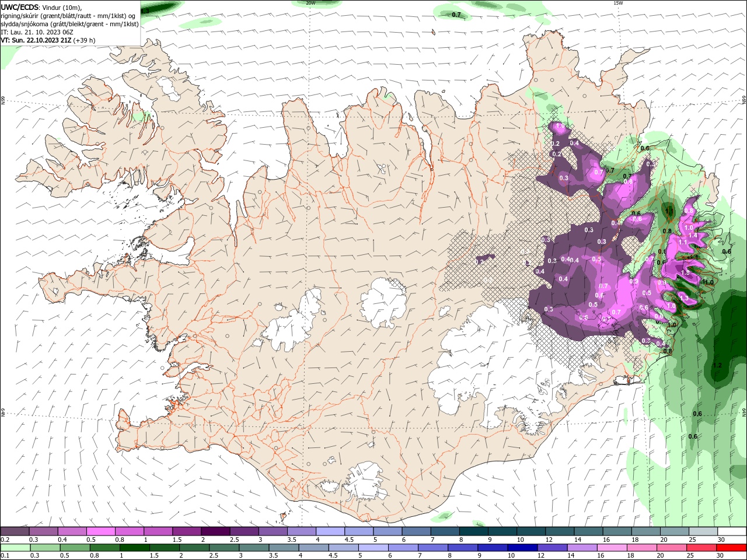Select the bright red bottom-row swatch at 30
Viewport: 747px width, 560px height.
[731, 548]
